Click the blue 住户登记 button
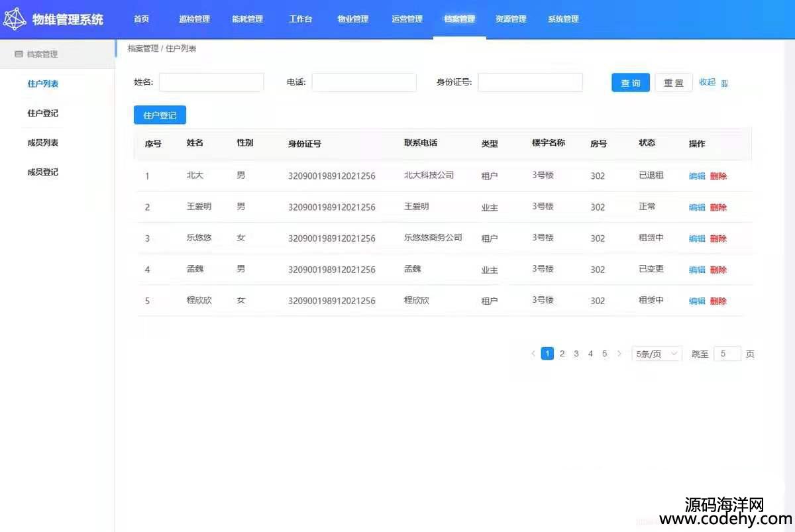795x532 pixels. point(160,115)
